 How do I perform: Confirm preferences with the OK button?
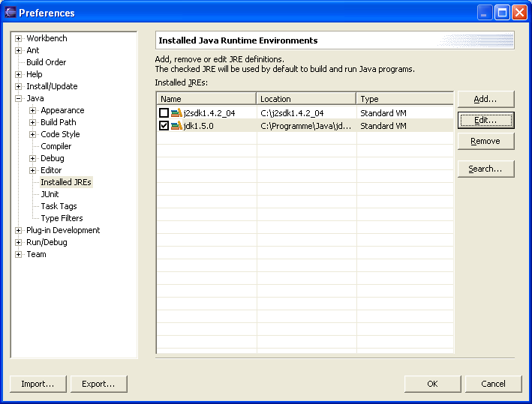[433, 384]
